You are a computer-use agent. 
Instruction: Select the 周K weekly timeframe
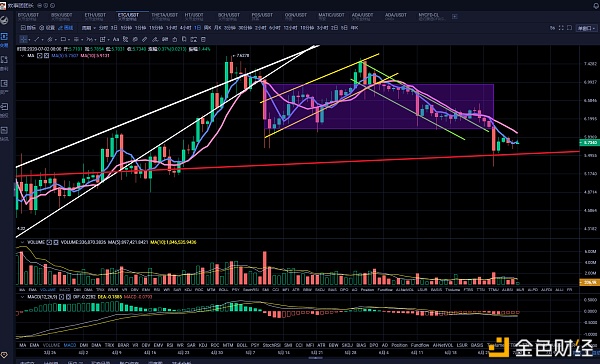208,28
